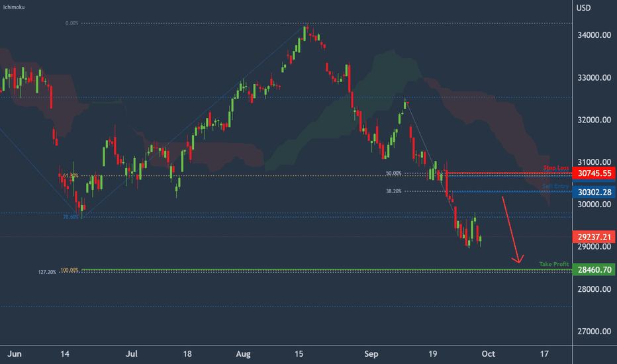
Task: Click the 61.30% Fibonacci level label
Action: coord(71,175)
